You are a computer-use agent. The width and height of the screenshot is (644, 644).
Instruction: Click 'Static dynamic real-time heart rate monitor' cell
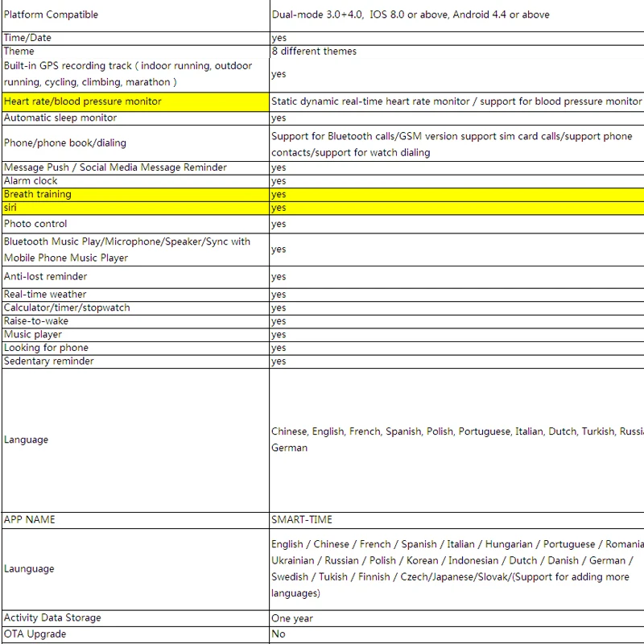456,102
